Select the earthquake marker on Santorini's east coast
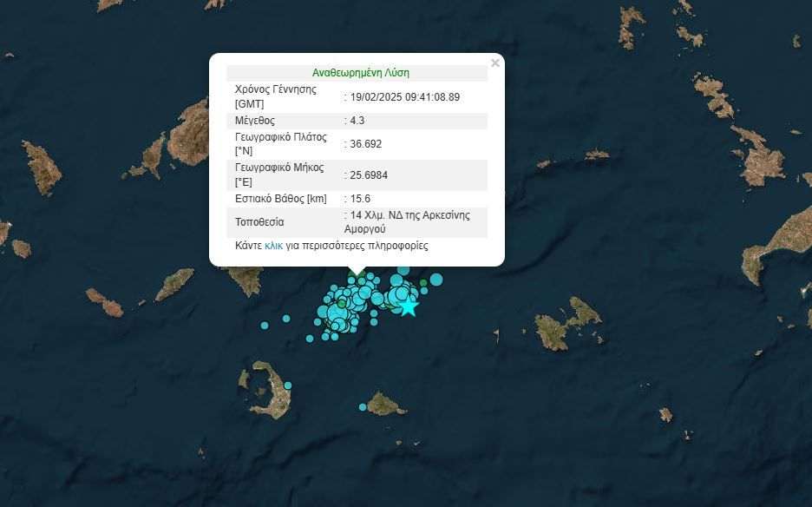 (287, 385)
